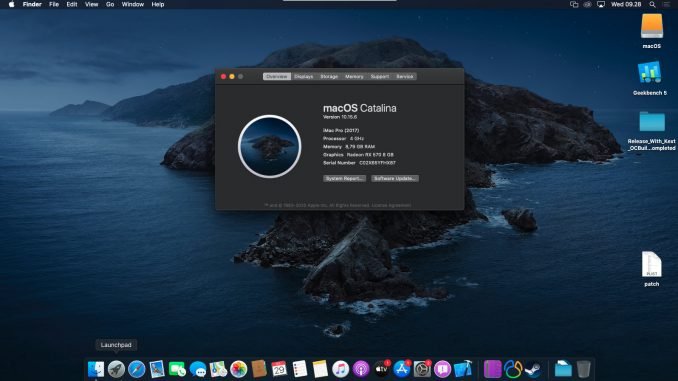This screenshot has height=381, width=678.
Task: Open System Preferences gear in Dock
Action: [422, 369]
